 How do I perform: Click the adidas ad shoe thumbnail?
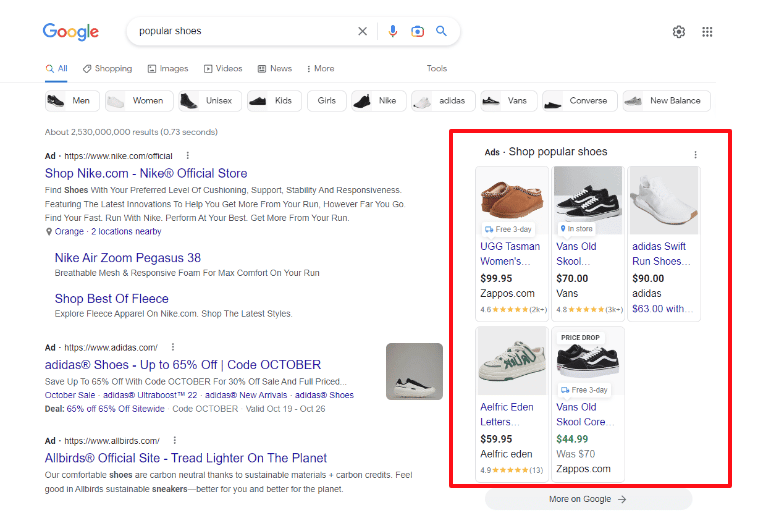[414, 372]
